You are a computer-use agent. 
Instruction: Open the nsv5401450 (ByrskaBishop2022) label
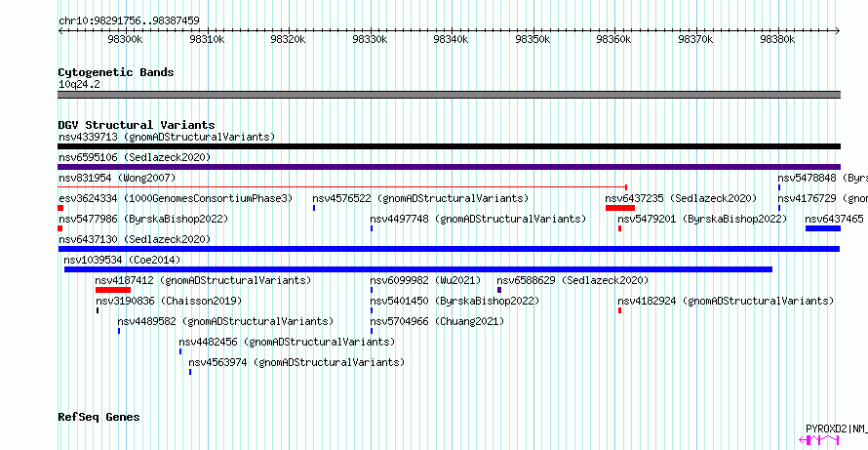(x=454, y=301)
